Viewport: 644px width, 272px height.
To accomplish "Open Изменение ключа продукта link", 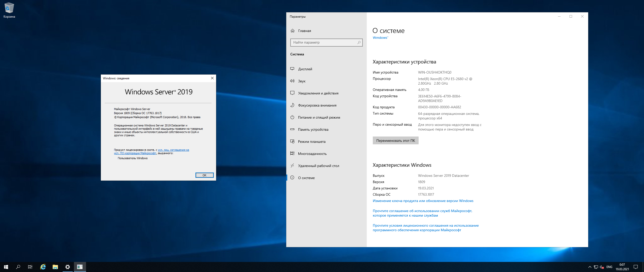I will 423,201.
